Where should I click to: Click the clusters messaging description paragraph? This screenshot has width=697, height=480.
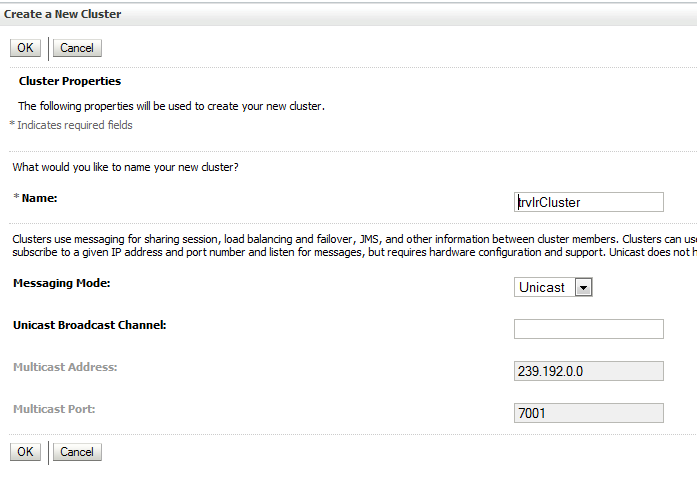click(355, 246)
